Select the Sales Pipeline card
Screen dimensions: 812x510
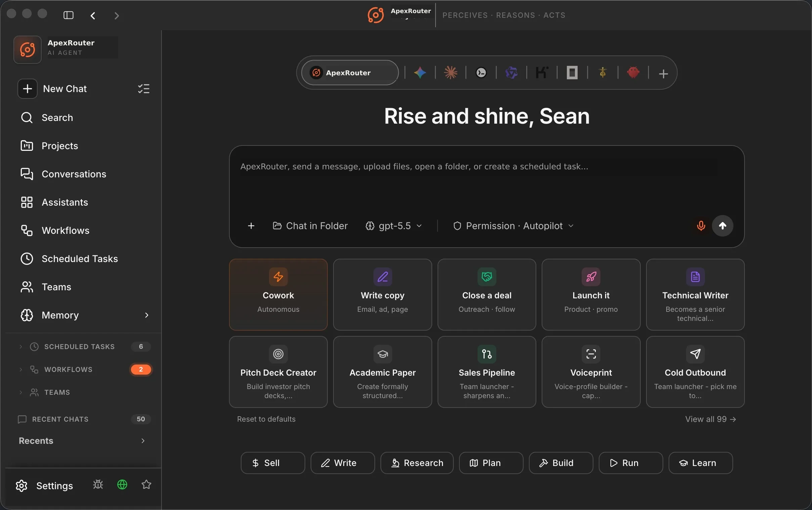(486, 372)
